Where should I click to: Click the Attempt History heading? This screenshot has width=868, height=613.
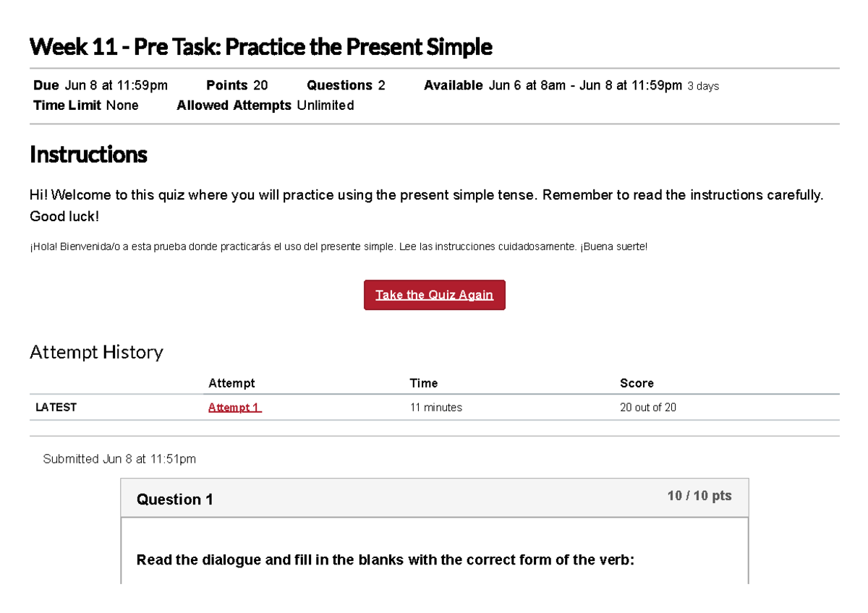pos(96,352)
